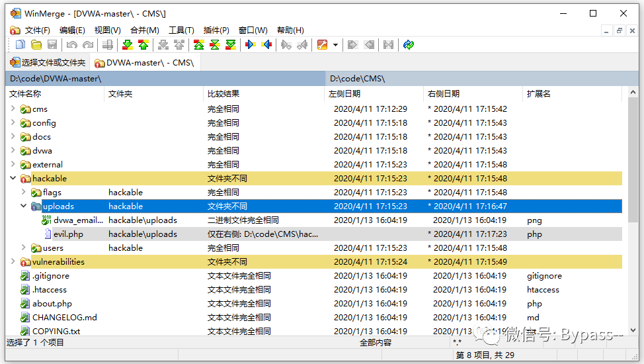Viewport: 644px width, 364px height.
Task: Expand the external folder row
Action: tap(13, 164)
